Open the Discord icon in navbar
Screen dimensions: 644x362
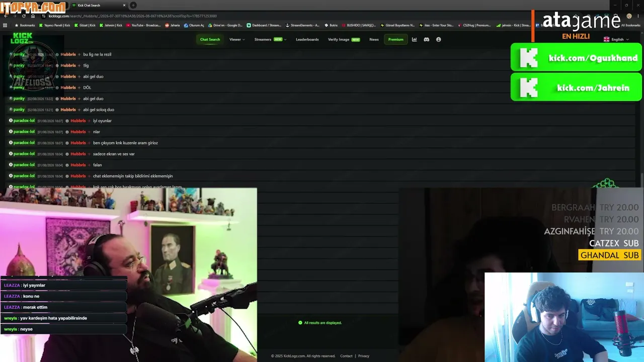426,39
